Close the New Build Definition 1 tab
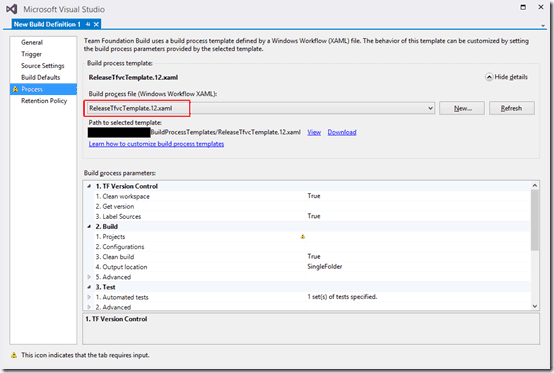The height and width of the screenshot is (373, 554). click(x=96, y=24)
